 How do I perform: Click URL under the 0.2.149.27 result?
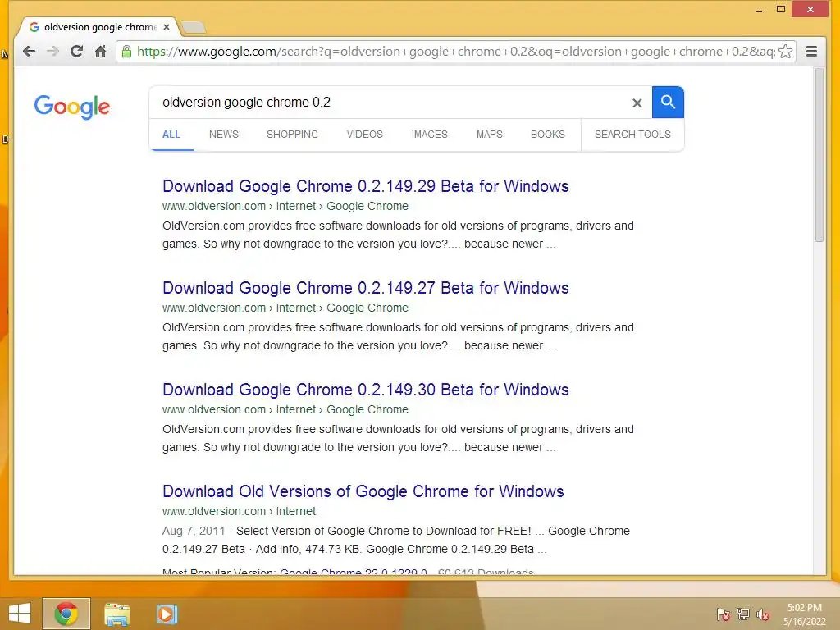(285, 308)
